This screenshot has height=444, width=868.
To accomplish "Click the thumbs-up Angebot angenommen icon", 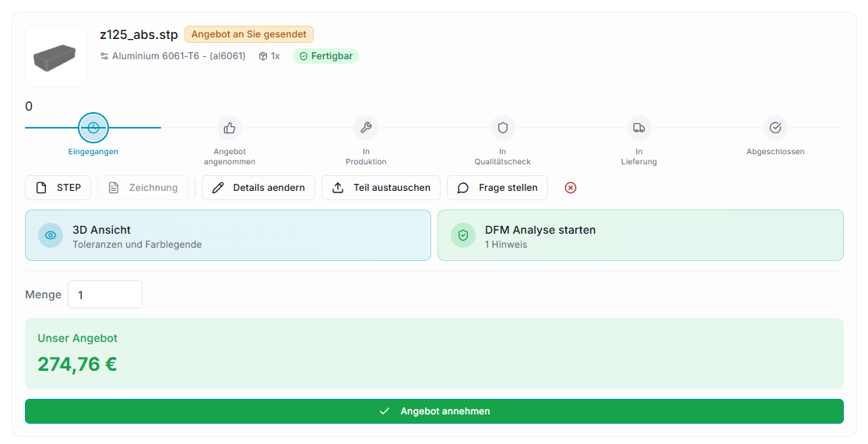I will (229, 128).
